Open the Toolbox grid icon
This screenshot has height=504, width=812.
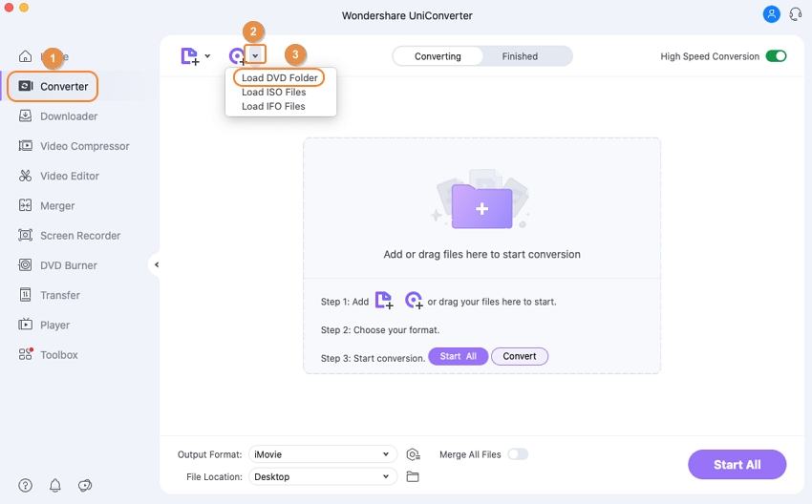point(26,354)
